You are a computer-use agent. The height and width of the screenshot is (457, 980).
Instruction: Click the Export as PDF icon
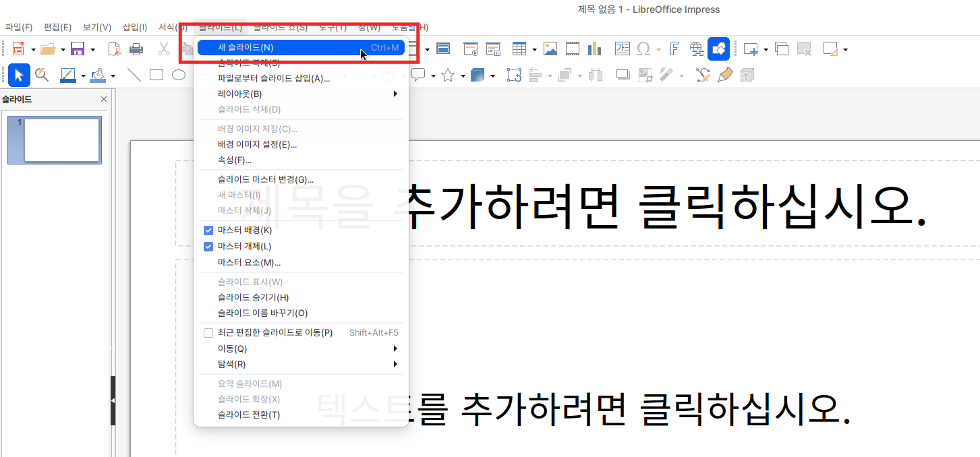point(114,49)
